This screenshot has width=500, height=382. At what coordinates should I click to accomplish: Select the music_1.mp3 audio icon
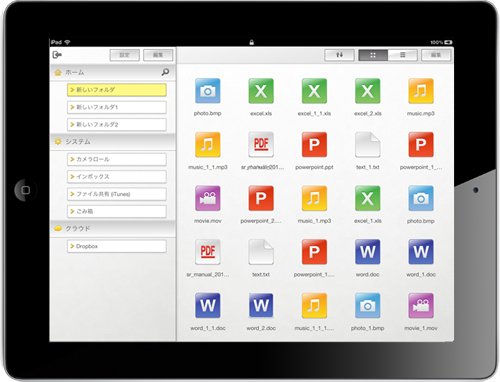pyautogui.click(x=314, y=198)
